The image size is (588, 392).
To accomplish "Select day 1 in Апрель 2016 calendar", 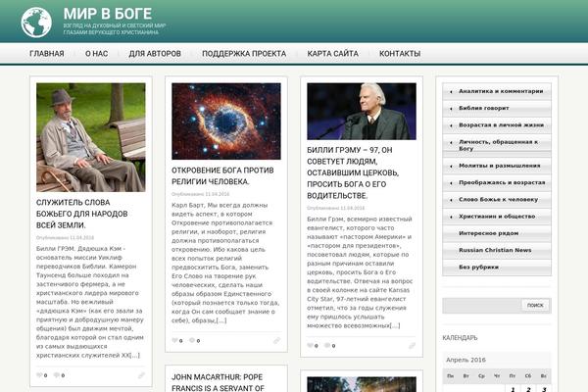I will (513, 389).
